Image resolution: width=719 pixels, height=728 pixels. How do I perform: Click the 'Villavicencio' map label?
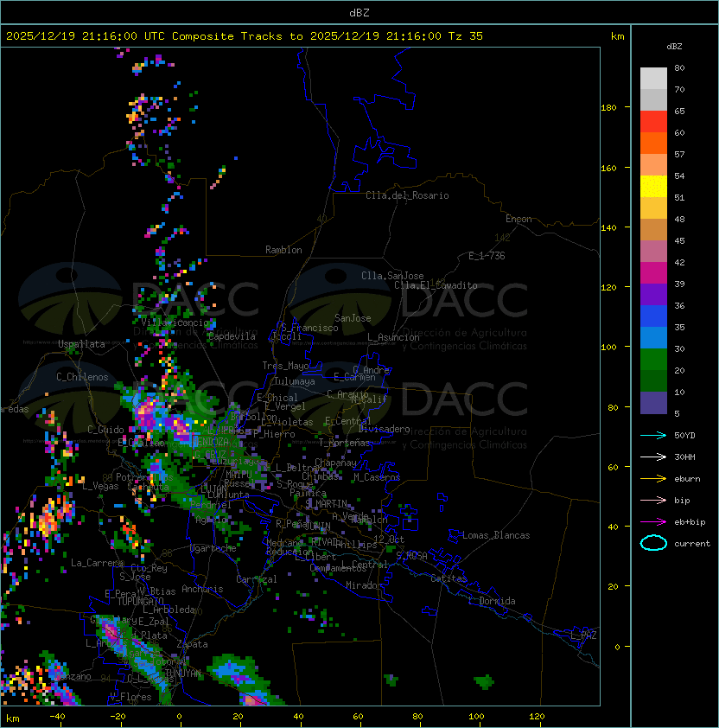pyautogui.click(x=175, y=322)
